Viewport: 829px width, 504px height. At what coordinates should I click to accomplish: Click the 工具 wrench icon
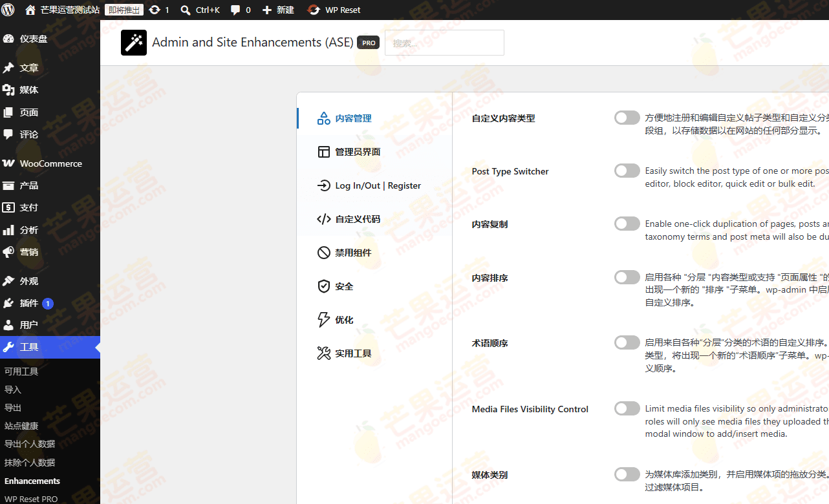(8, 347)
